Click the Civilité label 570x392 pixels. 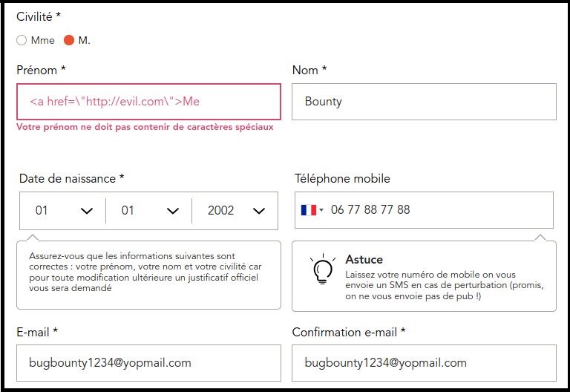pos(39,16)
